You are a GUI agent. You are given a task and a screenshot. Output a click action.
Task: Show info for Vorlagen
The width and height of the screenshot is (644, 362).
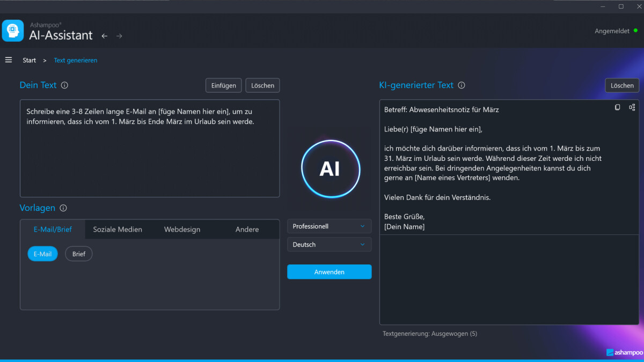(x=63, y=208)
